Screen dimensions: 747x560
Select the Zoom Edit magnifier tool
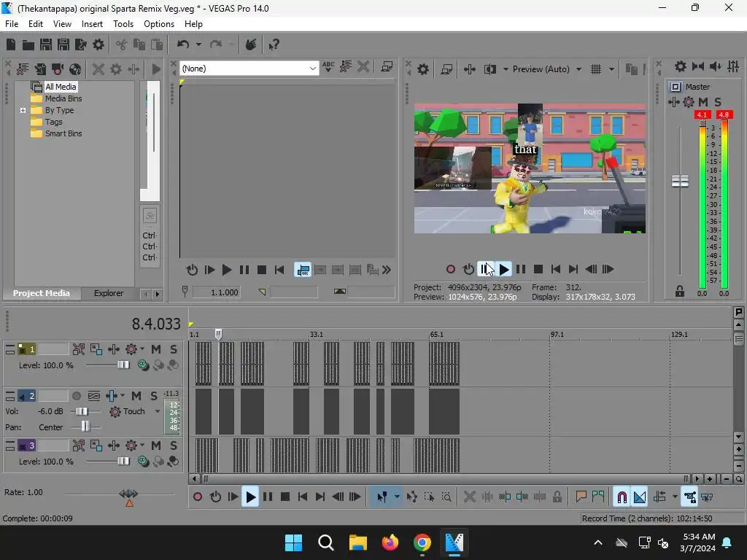pos(446,497)
